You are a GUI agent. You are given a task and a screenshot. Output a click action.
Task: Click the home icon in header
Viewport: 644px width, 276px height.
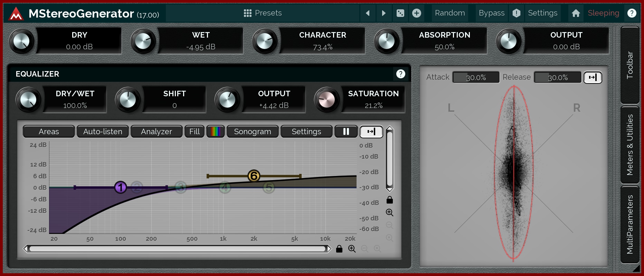click(576, 13)
